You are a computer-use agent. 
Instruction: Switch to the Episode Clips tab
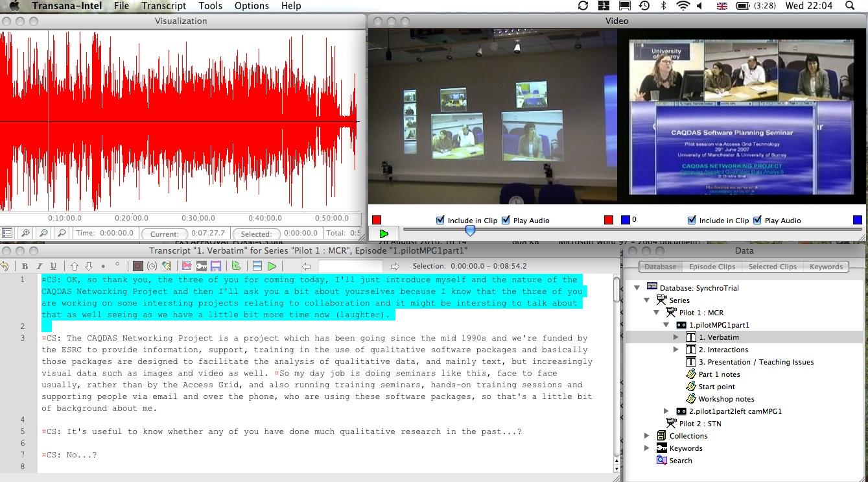click(712, 267)
